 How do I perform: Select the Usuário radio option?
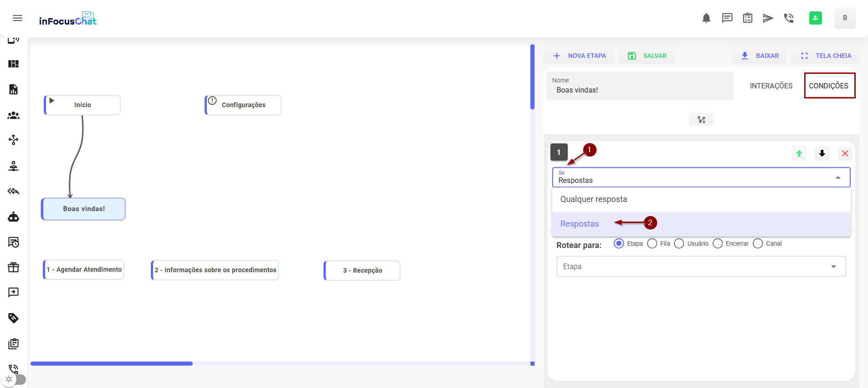(679, 243)
